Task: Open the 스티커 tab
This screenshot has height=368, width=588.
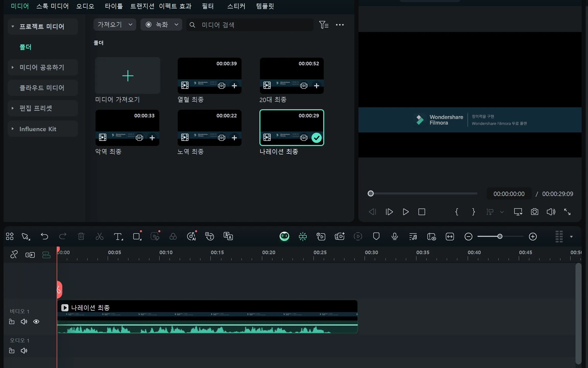Action: (236, 6)
